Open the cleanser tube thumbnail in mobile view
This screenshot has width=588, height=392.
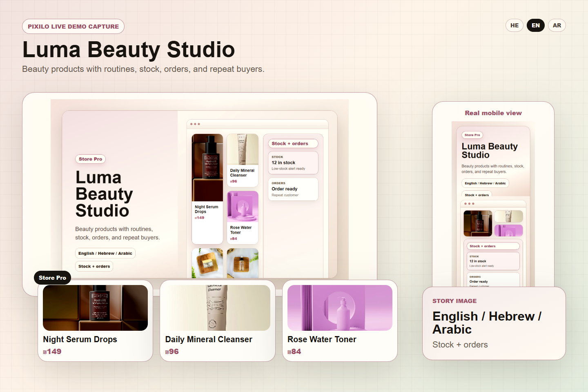pyautogui.click(x=508, y=216)
